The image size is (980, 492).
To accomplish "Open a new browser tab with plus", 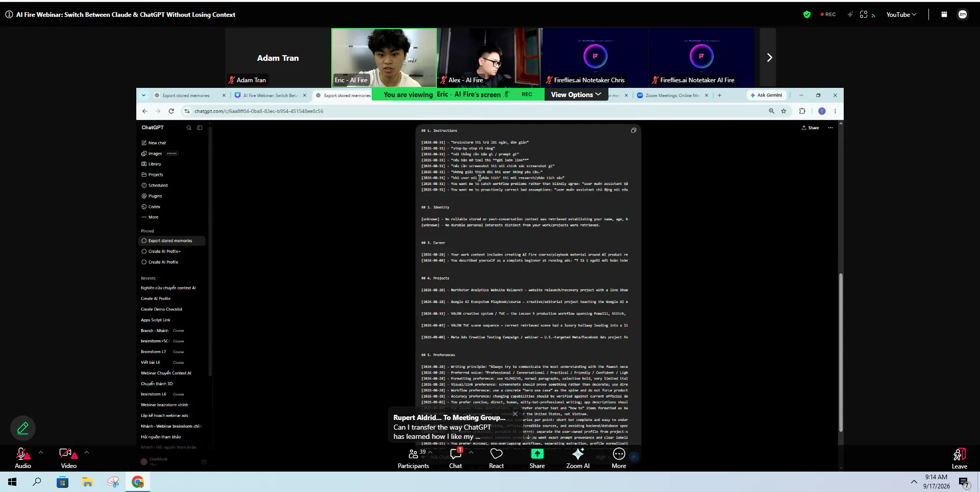I will click(x=720, y=95).
